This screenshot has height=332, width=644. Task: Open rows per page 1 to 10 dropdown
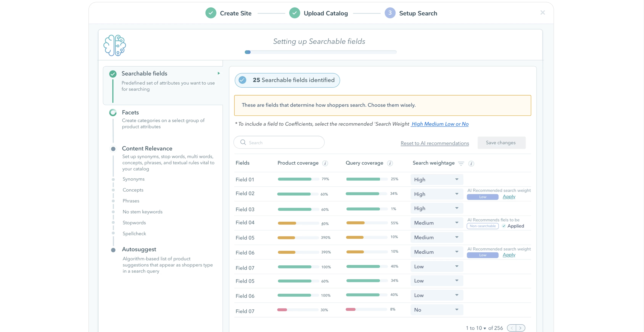tap(476, 328)
